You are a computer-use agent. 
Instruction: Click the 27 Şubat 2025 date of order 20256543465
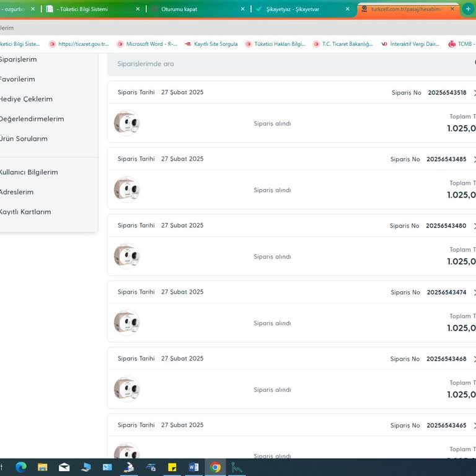point(182,425)
